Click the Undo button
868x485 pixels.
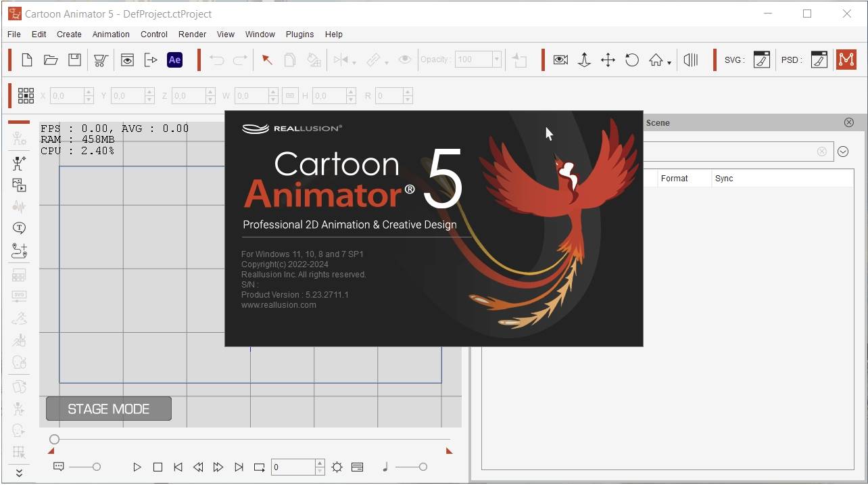tap(216, 60)
